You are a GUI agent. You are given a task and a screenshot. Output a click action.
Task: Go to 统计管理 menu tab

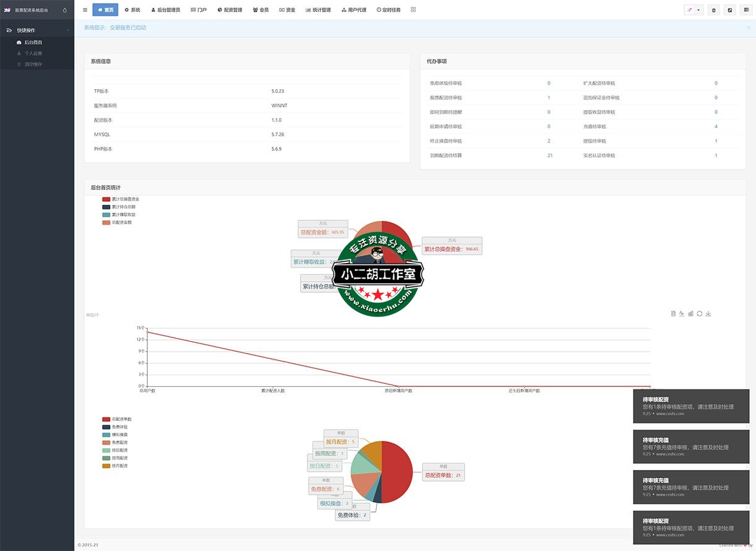[318, 10]
